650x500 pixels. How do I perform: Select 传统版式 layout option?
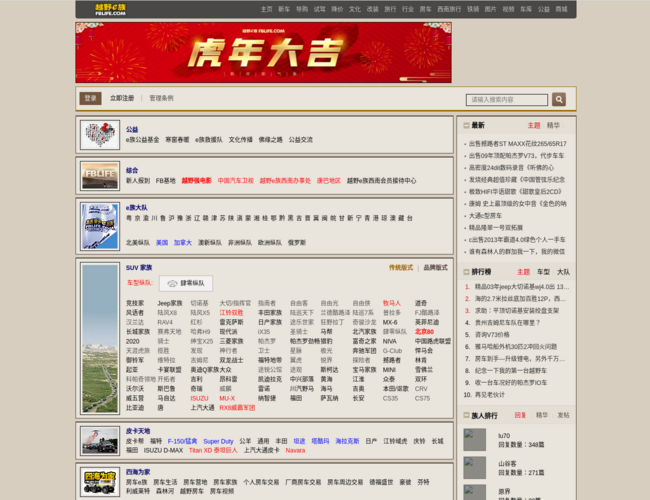pos(401,268)
